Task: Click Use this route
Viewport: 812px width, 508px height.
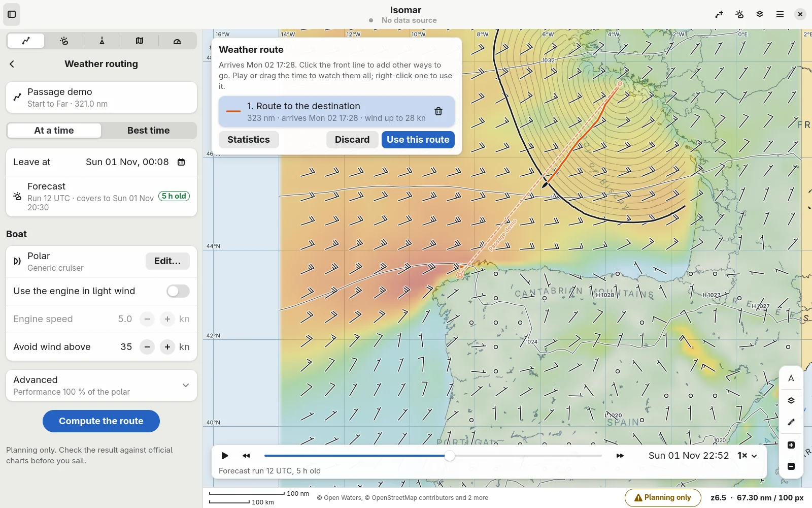Action: 418,140
